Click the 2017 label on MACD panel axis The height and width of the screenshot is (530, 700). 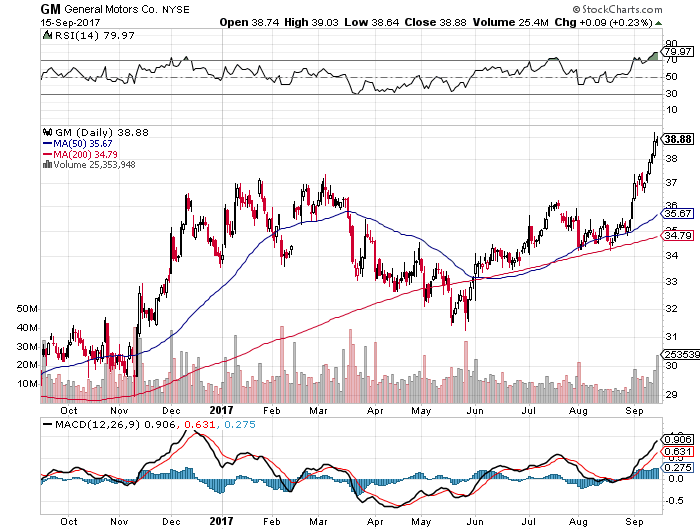point(221,521)
